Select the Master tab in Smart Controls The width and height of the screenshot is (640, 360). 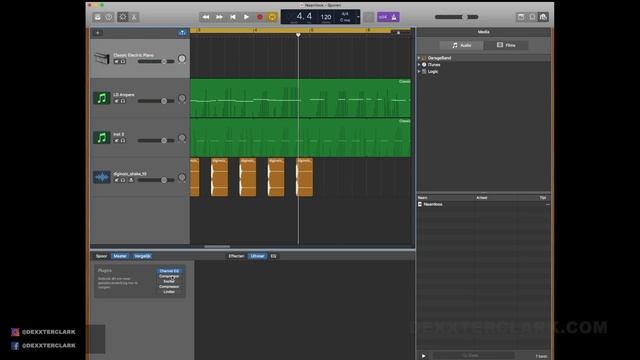120,256
